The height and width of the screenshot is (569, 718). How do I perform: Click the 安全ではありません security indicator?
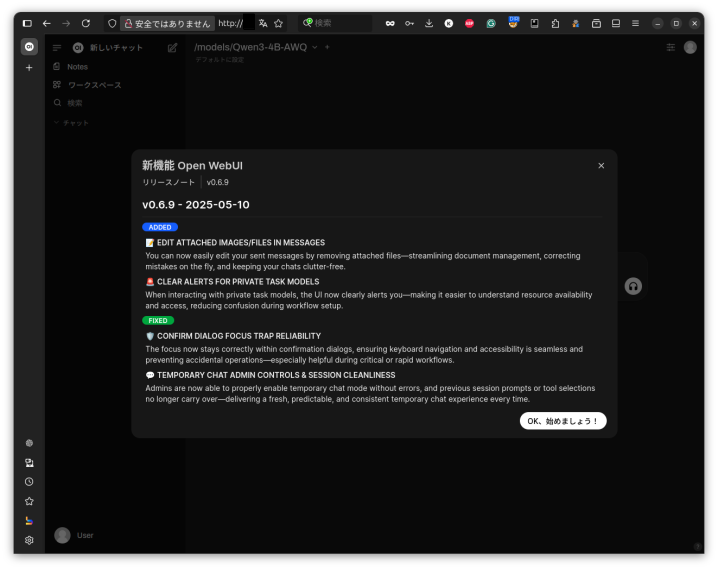pyautogui.click(x=168, y=23)
